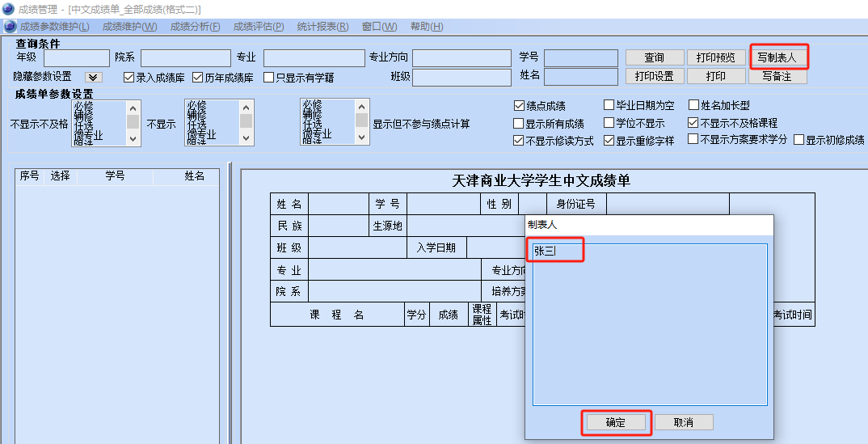Image resolution: width=868 pixels, height=444 pixels.
Task: Uncheck the 绩点成绩 option
Action: (519, 105)
